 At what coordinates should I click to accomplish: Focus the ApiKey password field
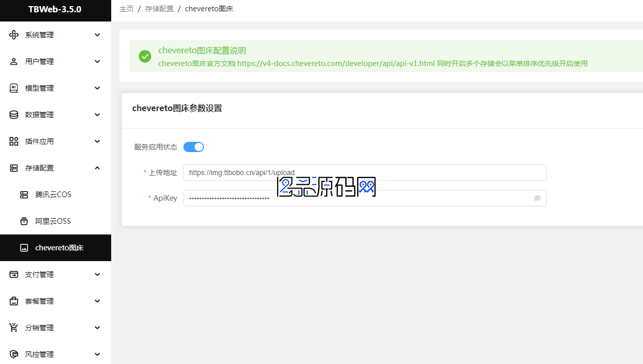[365, 198]
